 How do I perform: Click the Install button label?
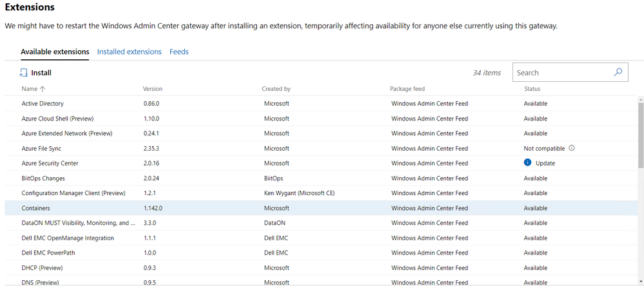(41, 73)
